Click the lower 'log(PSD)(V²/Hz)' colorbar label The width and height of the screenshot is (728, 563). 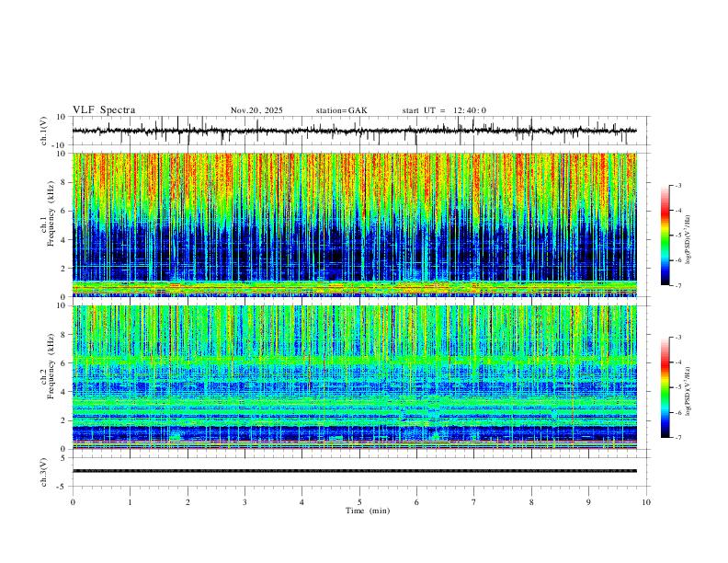click(x=688, y=391)
